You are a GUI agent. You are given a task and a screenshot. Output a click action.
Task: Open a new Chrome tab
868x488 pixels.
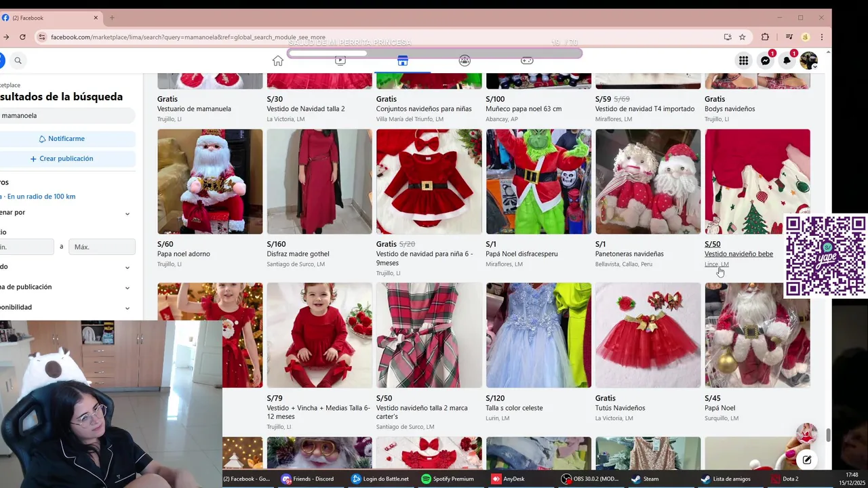[112, 18]
